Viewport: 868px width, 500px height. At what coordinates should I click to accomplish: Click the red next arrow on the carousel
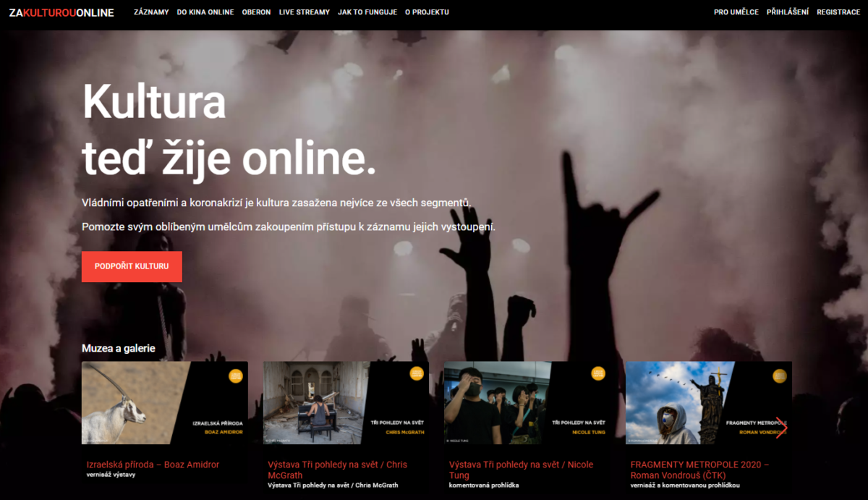pyautogui.click(x=780, y=428)
